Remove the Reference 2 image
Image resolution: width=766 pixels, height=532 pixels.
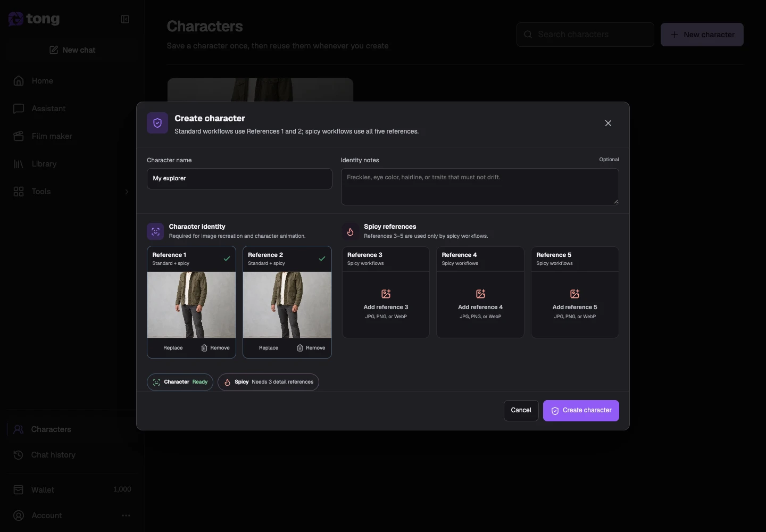[311, 348]
